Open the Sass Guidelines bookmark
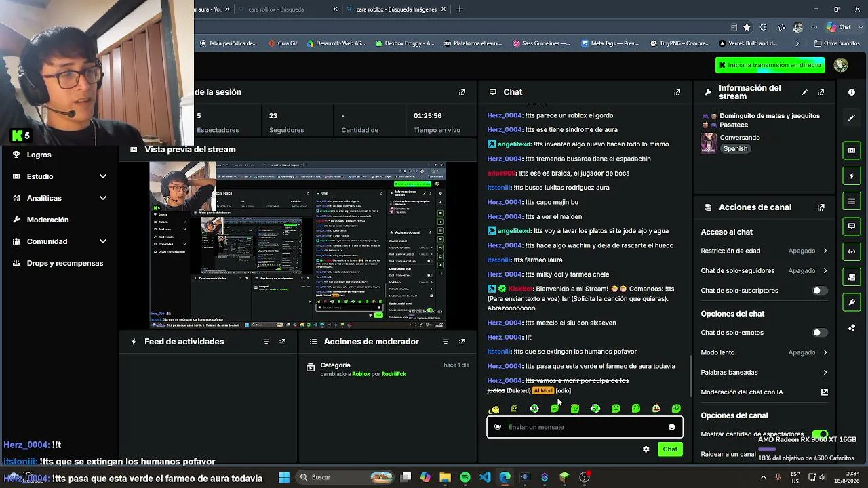The width and height of the screenshot is (868, 488). coord(541,43)
